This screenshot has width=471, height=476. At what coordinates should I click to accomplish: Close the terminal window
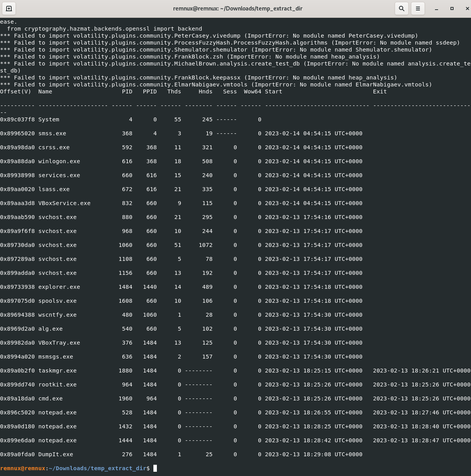coord(467,9)
